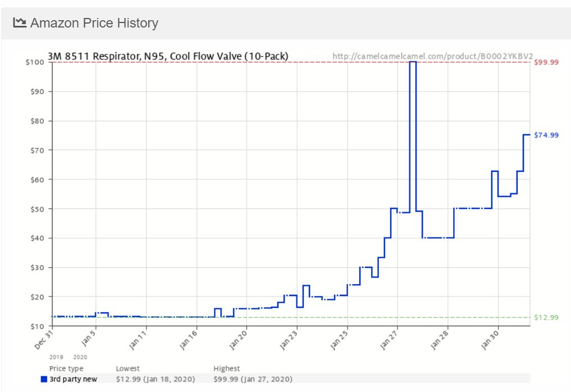The image size is (571, 392).
Task: Click the $70 y-axis label
Action: coord(38,150)
